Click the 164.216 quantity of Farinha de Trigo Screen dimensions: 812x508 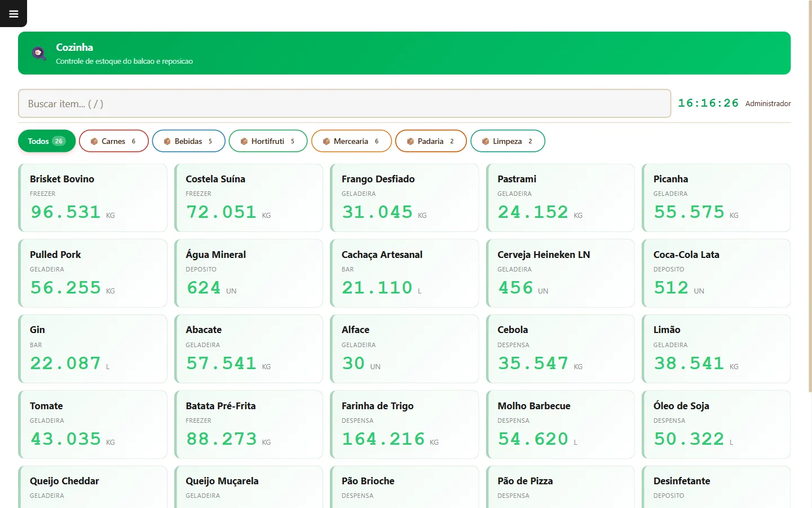[x=383, y=439]
